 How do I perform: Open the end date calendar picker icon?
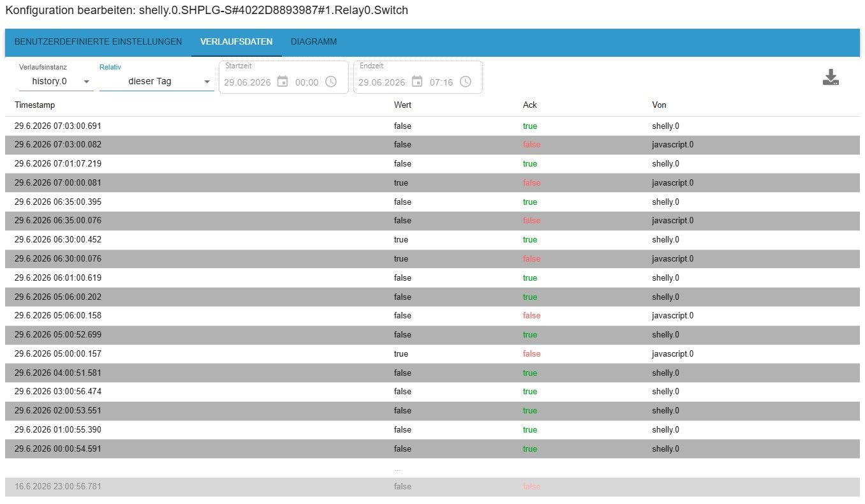(417, 82)
